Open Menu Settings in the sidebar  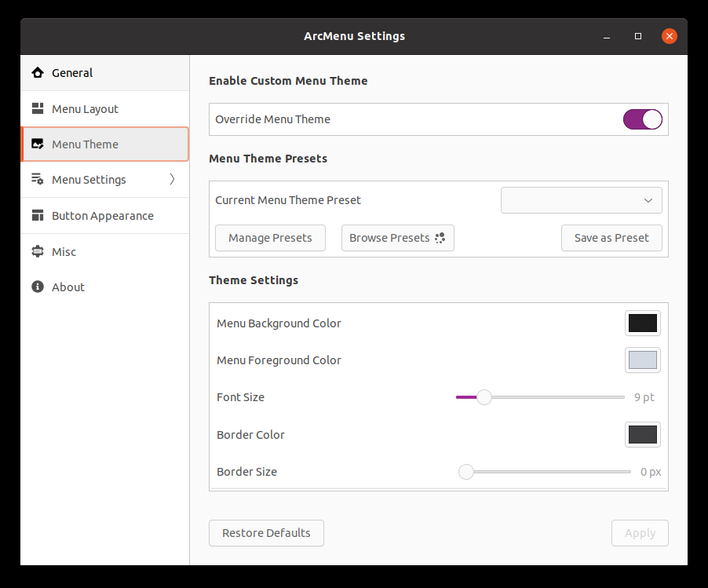[104, 180]
